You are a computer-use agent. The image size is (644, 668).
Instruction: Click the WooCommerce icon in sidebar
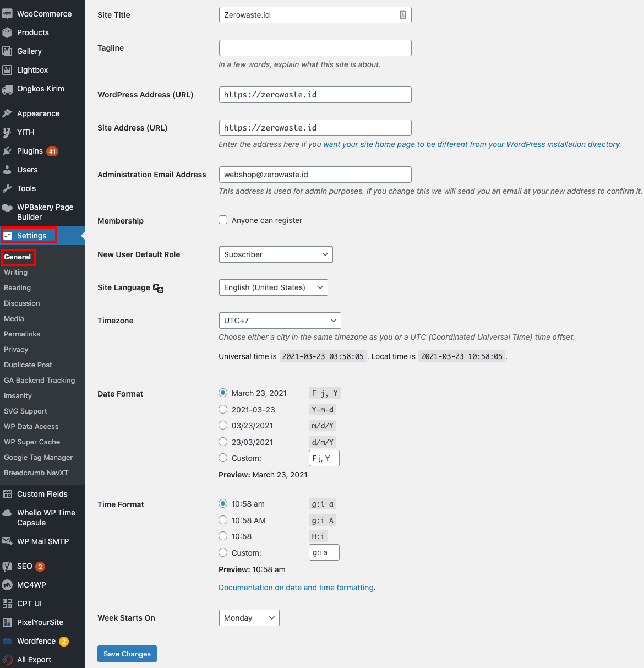click(x=7, y=14)
